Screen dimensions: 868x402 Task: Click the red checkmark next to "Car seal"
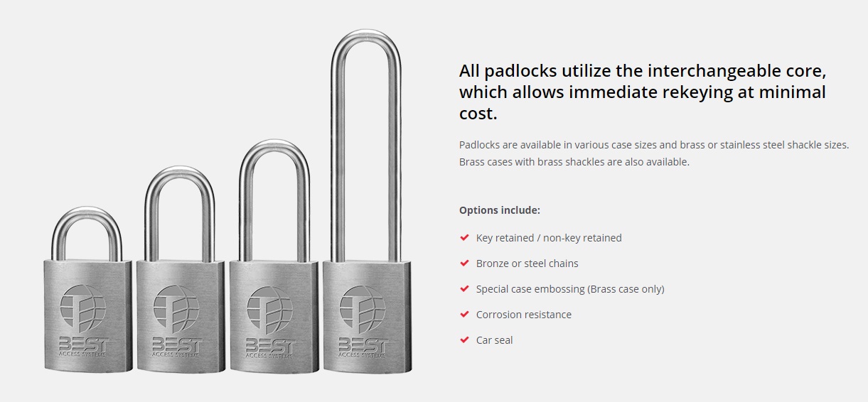pos(464,340)
